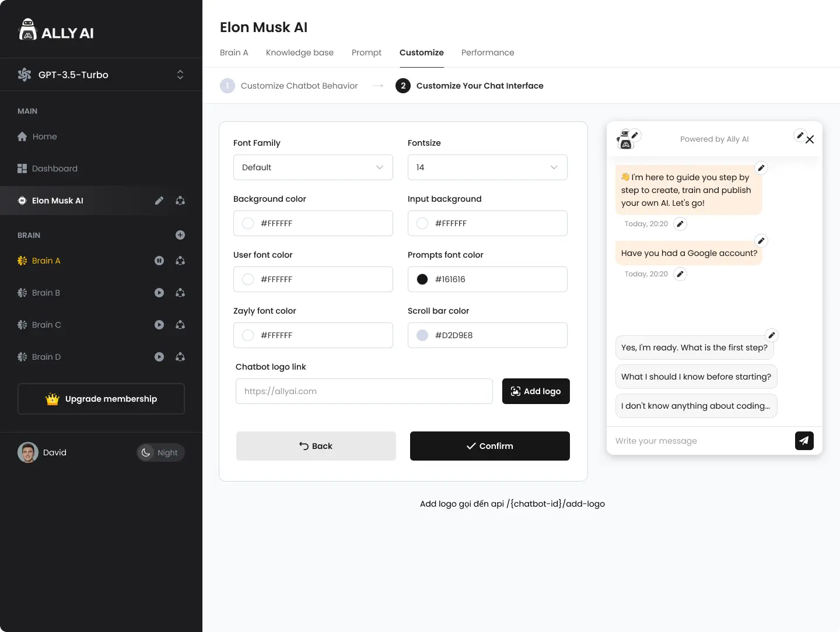Image resolution: width=840 pixels, height=632 pixels.
Task: Switch to the Knowledge base tab
Action: tap(300, 52)
